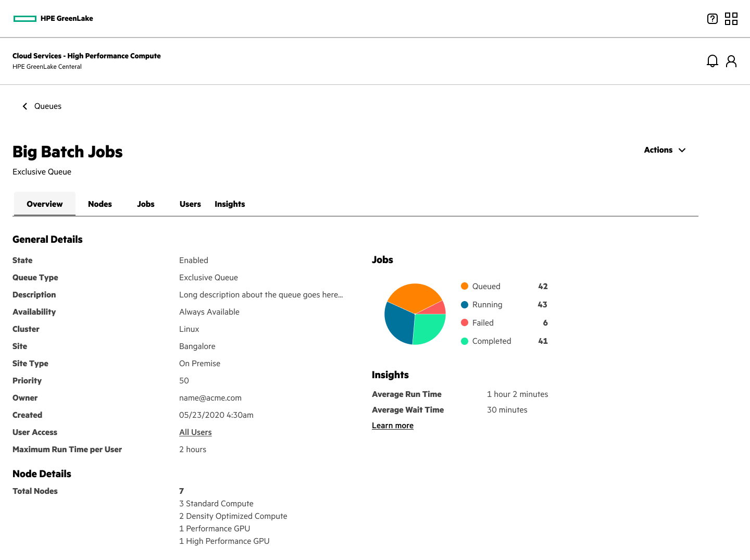Click the Completed count 41
This screenshot has width=750, height=560.
coord(543,341)
